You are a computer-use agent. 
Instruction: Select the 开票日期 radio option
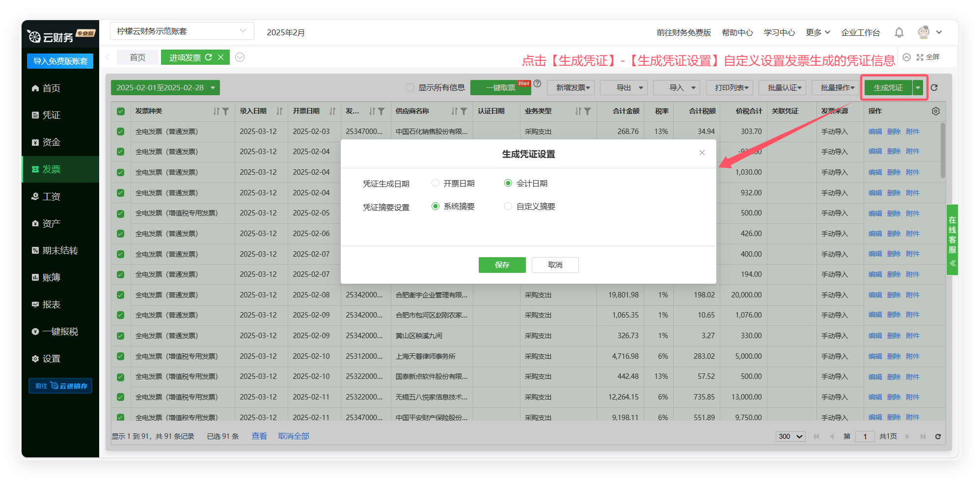pos(436,183)
